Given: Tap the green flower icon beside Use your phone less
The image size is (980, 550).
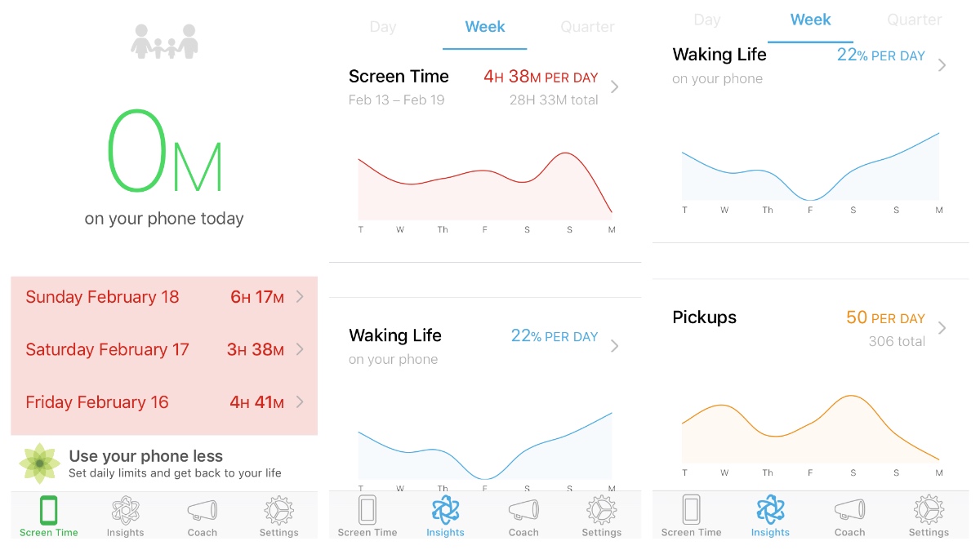Looking at the screenshot, I should tap(38, 464).
